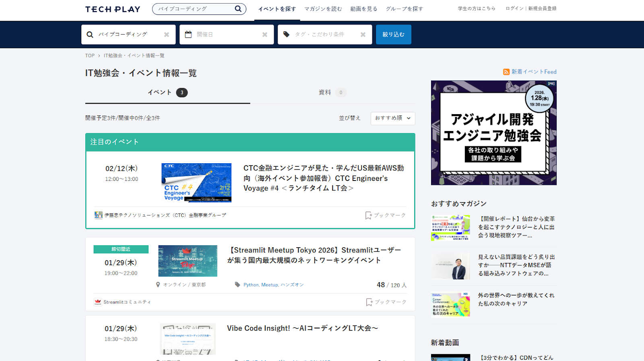
Task: Open the イベントを探す menu
Action: point(277,9)
